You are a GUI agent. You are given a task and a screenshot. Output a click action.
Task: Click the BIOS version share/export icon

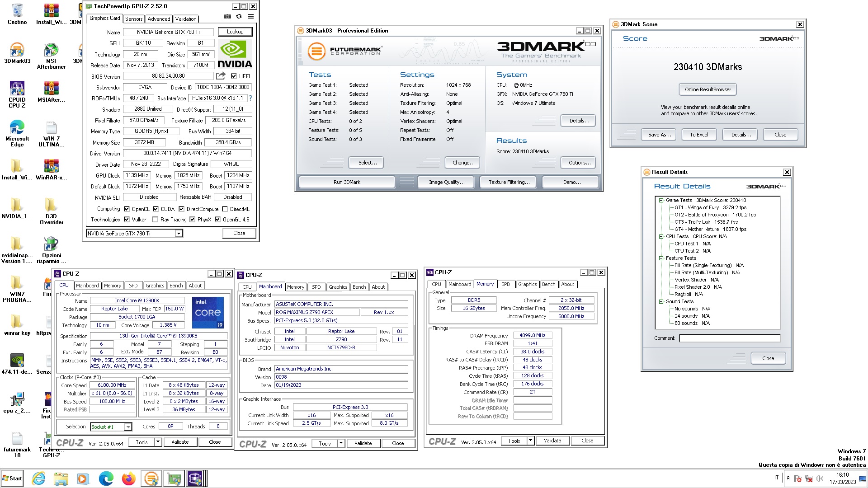[221, 76]
